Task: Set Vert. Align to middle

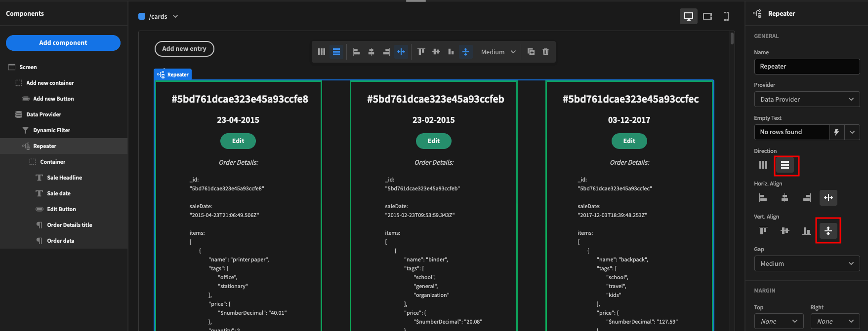Action: (785, 230)
